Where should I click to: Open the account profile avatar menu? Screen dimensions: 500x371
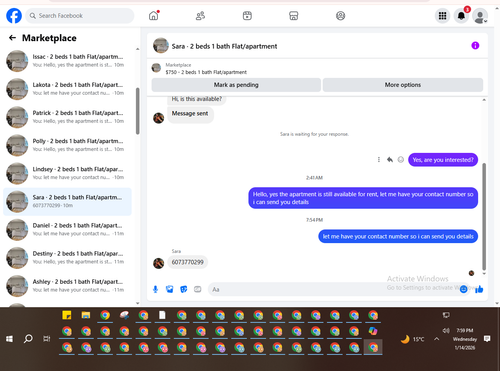coord(480,16)
